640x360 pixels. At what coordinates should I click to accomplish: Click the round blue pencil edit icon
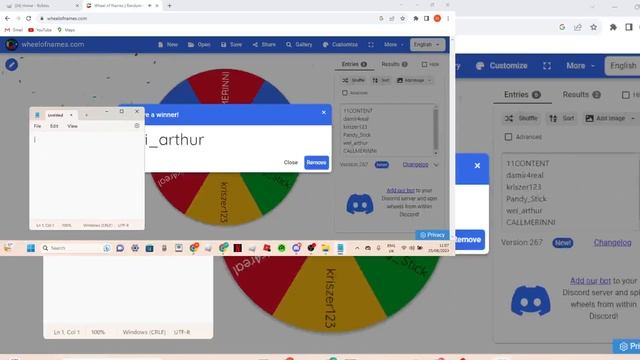point(11,64)
